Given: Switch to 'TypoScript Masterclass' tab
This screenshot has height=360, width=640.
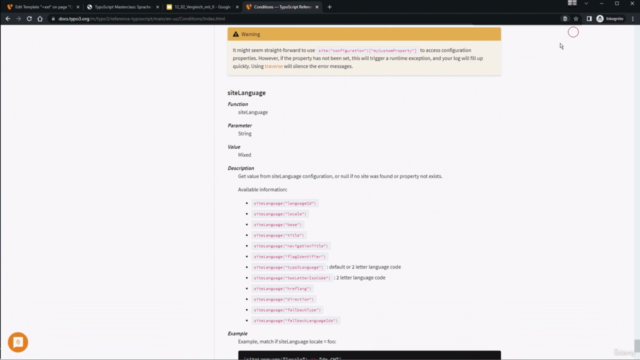Looking at the screenshot, I should click(122, 7).
